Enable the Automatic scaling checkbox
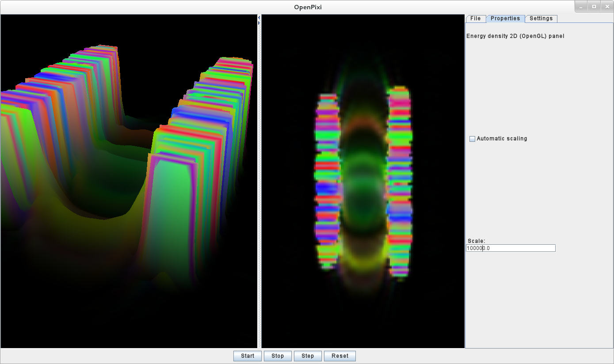 click(x=472, y=139)
